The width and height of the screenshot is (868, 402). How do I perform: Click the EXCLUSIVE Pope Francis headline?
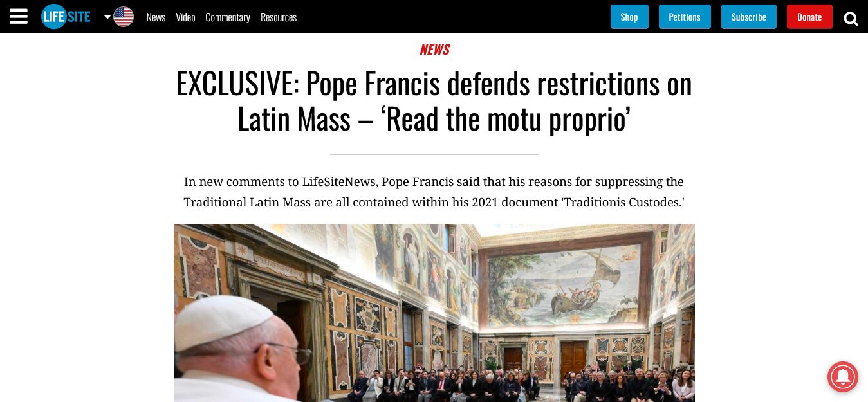point(434,101)
